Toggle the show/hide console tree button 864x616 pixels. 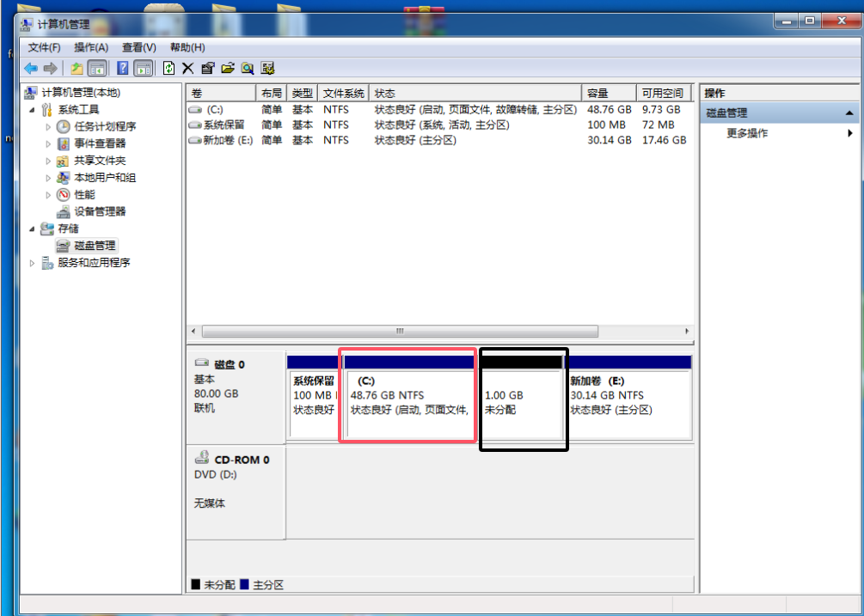tap(97, 69)
